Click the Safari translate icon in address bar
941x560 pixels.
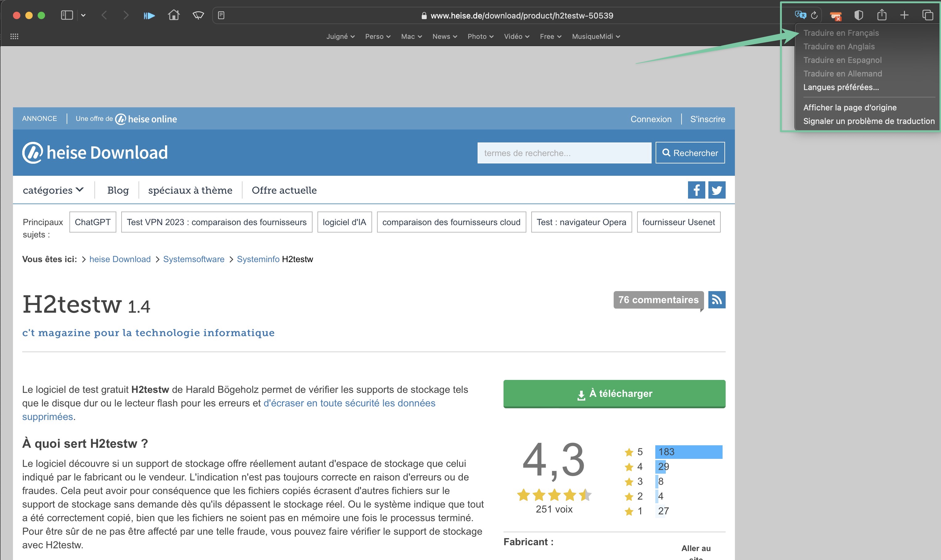point(800,15)
